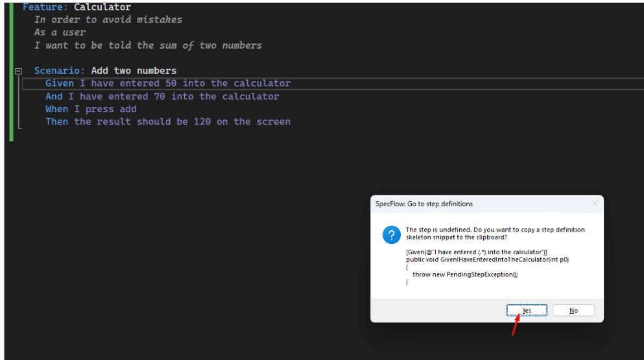
Task: Click 'I want to be told the sum' line
Action: coord(148,45)
